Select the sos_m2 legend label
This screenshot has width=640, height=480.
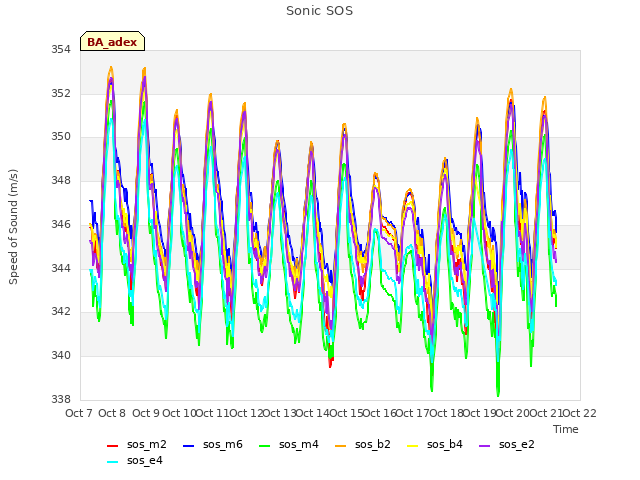pyautogui.click(x=147, y=444)
